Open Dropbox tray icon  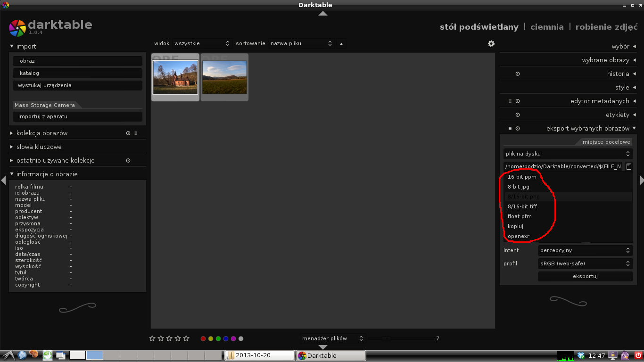[x=581, y=355]
